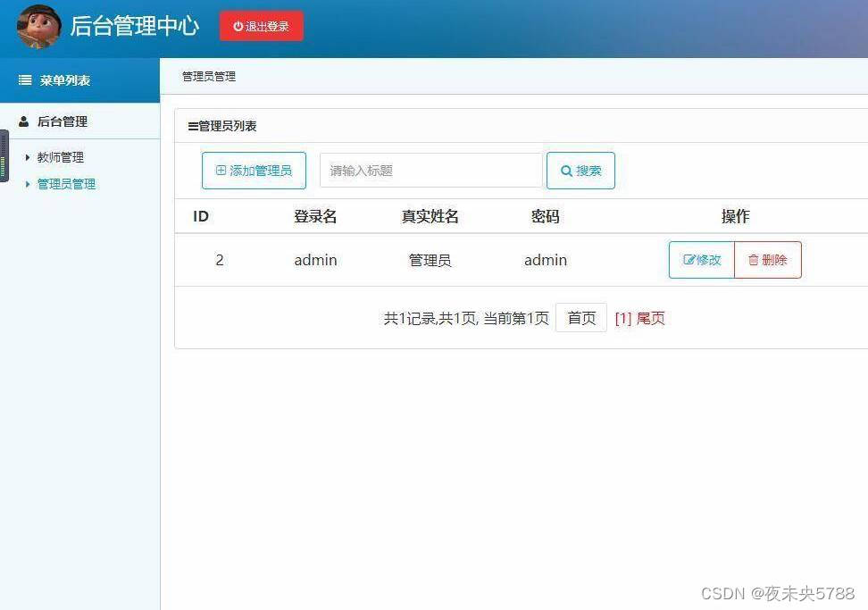Click the 管理员列表 panel heading

point(222,126)
